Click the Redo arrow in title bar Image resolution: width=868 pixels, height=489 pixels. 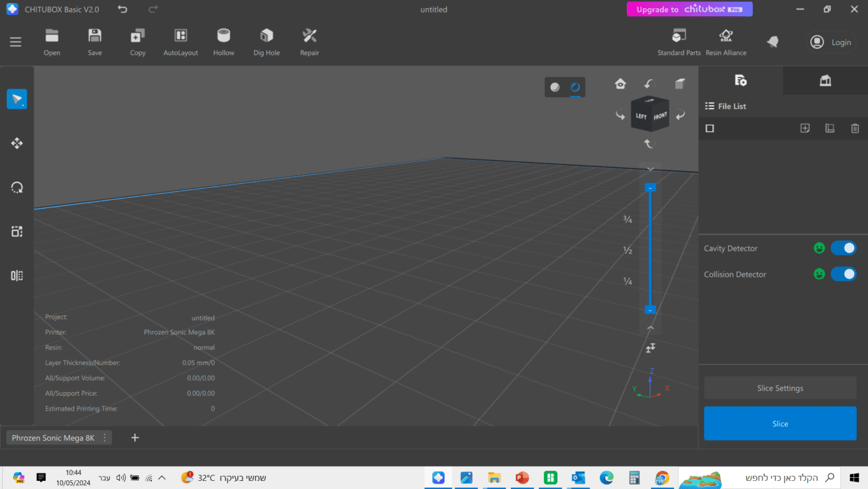(x=153, y=9)
